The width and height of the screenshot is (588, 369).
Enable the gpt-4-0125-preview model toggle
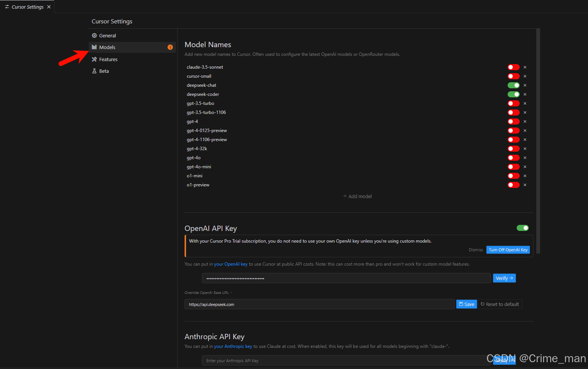(513, 131)
